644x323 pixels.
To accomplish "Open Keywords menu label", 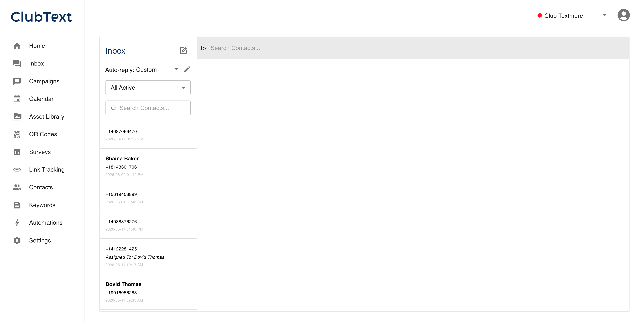I will pyautogui.click(x=42, y=205).
